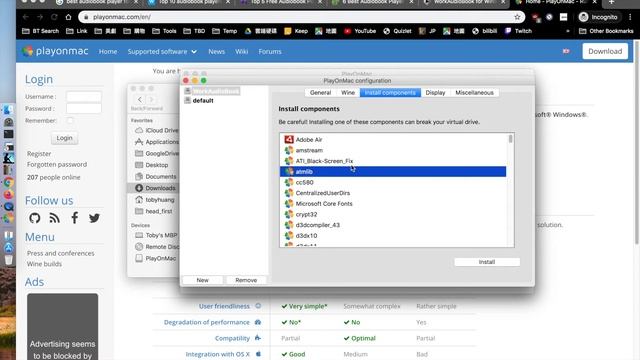This screenshot has width=640, height=360.
Task: Open the Forgotten password link
Action: 57,164
